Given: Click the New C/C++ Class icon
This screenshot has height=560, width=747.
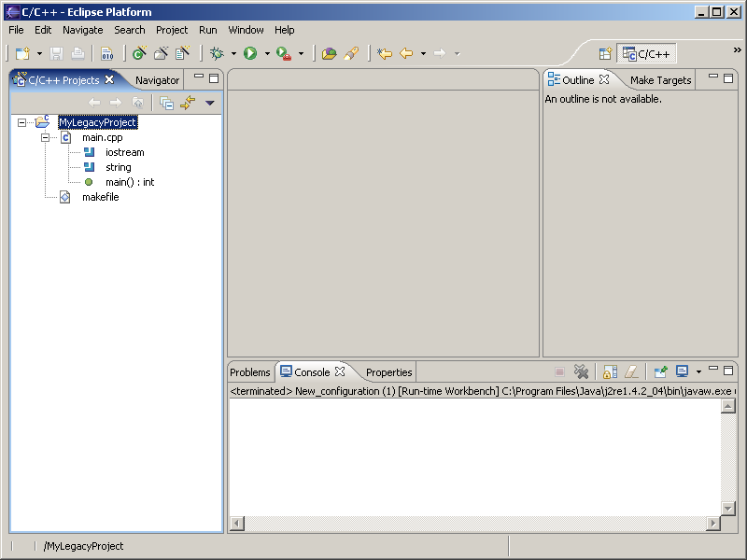Looking at the screenshot, I should tap(139, 54).
